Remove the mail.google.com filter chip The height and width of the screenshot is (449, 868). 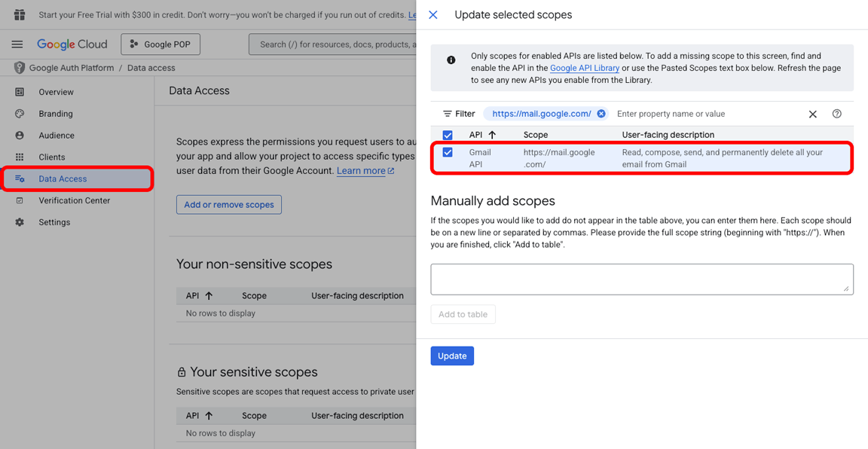[601, 113]
